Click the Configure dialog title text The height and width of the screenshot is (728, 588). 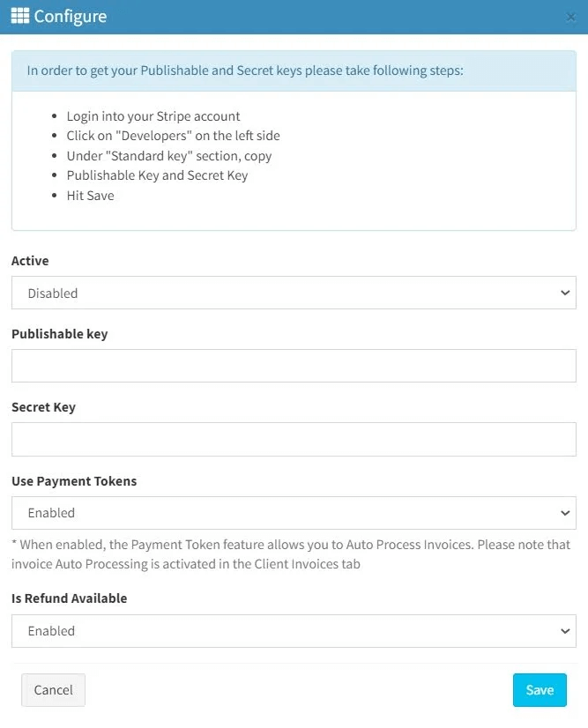point(69,16)
